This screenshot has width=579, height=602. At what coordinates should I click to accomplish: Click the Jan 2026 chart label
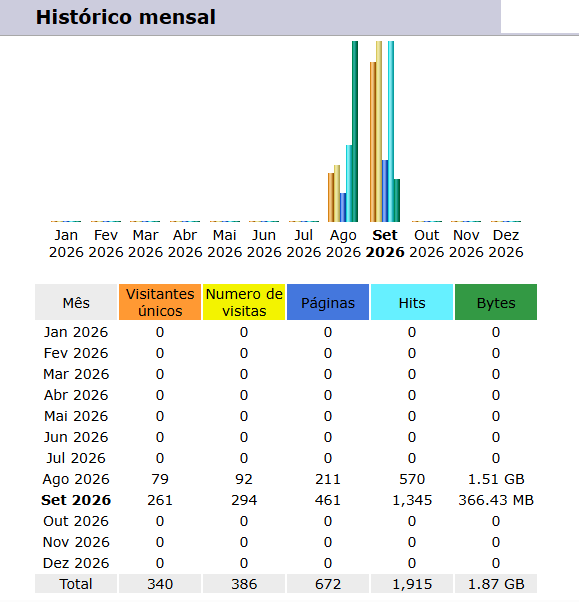click(x=66, y=243)
